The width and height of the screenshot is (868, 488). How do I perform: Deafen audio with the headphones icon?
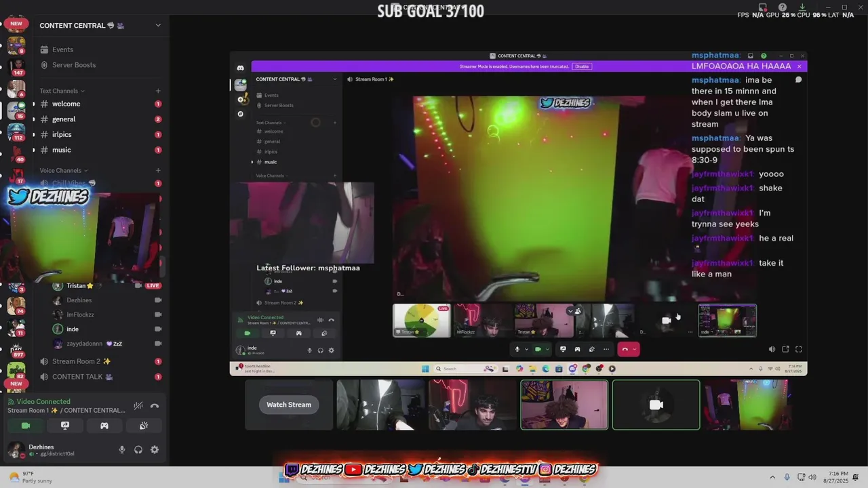138,449
